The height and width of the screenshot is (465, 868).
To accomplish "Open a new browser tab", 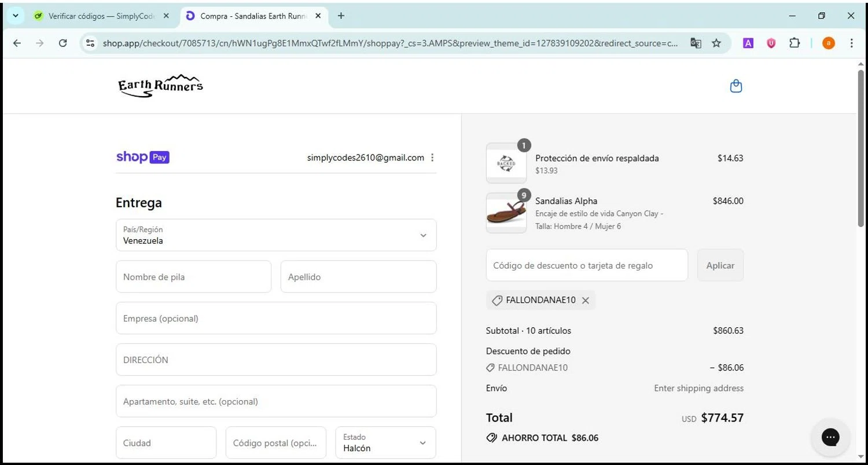I will pos(341,16).
